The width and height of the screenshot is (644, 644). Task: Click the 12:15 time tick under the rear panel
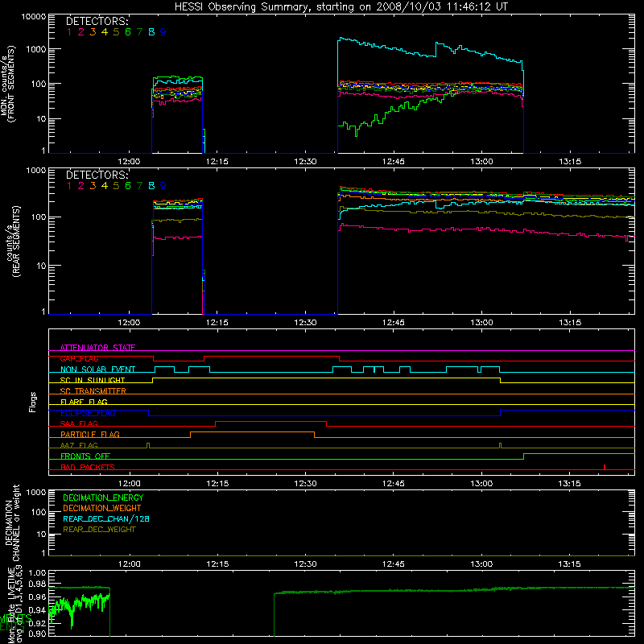pos(217,323)
